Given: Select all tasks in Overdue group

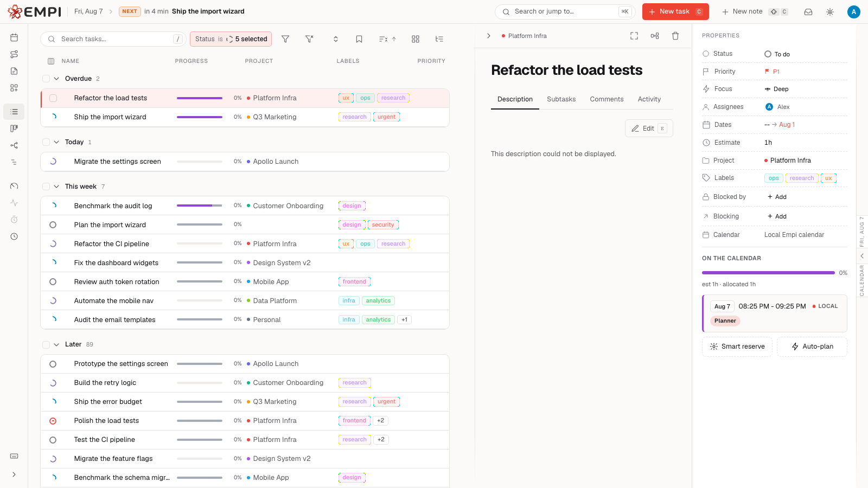Looking at the screenshot, I should point(46,79).
